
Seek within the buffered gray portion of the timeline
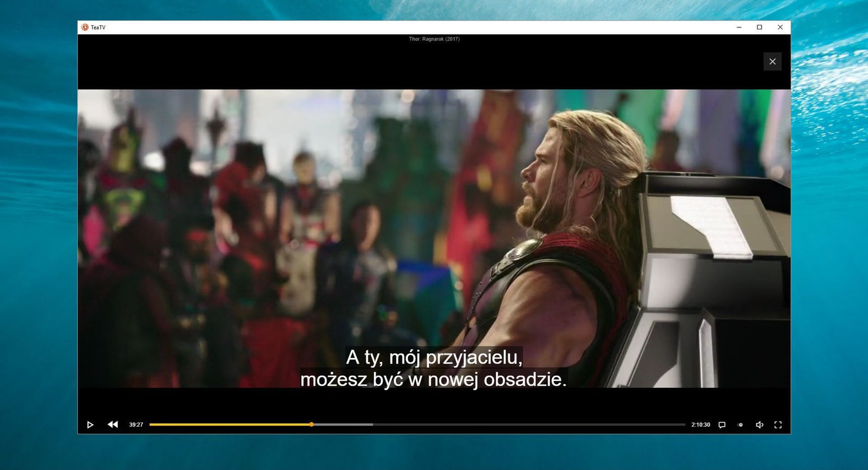click(x=343, y=425)
